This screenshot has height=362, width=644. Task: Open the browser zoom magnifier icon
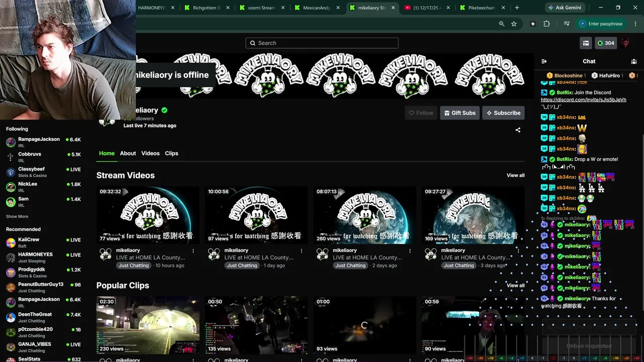point(502,24)
